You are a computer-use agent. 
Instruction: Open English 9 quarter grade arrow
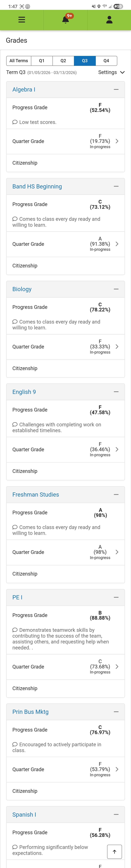coord(117,449)
